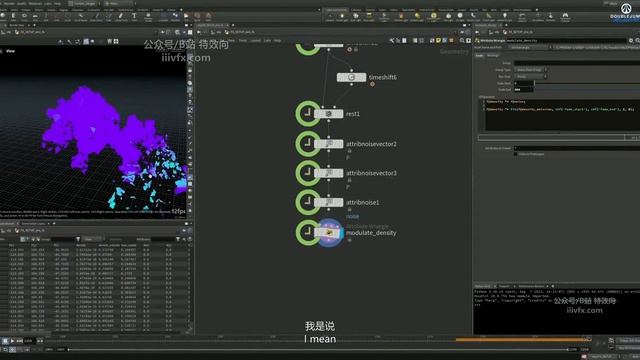Select the Font 'T' shelf tool
This screenshot has height=360, width=640.
[x=134, y=17]
